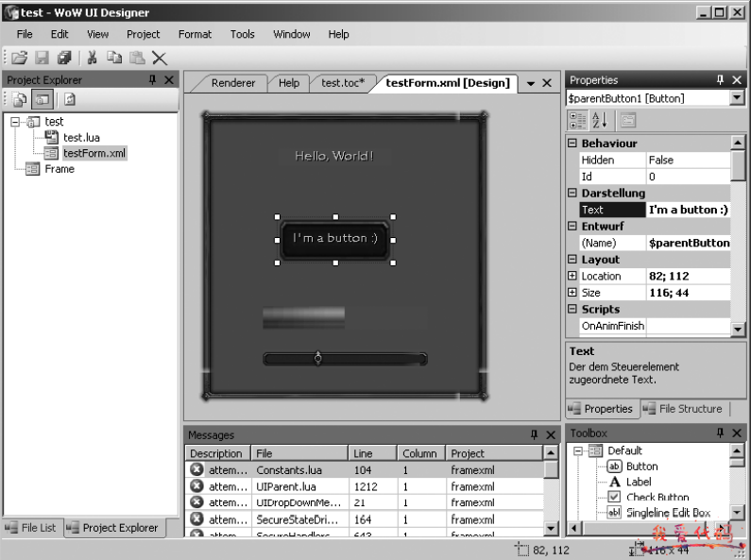Toggle the highlighted Project Explorer view icon
This screenshot has width=751, height=560.
pos(43,99)
